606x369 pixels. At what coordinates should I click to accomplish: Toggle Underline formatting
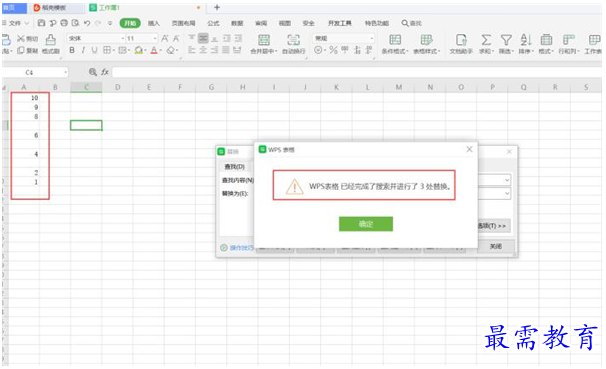click(x=94, y=50)
